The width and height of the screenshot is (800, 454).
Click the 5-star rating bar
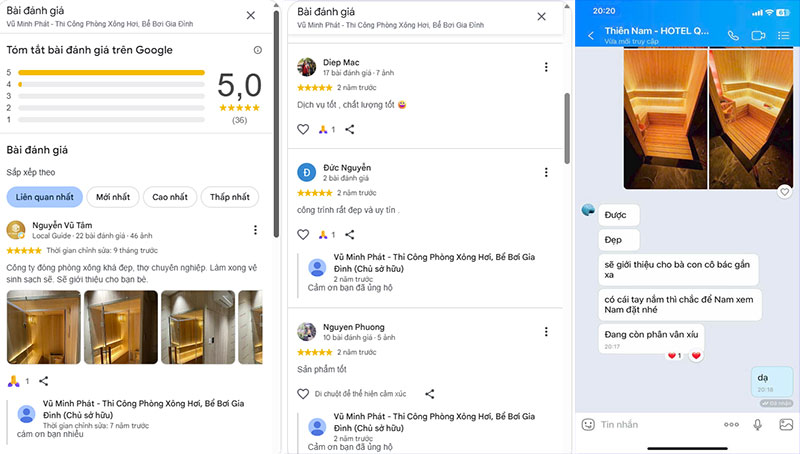(x=111, y=72)
